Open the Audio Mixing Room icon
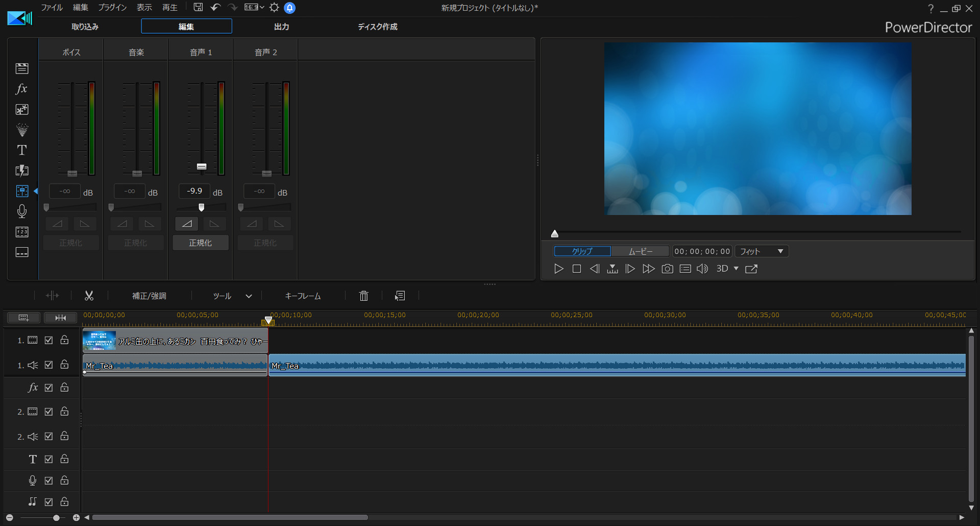Viewport: 980px width, 526px height. 22,191
